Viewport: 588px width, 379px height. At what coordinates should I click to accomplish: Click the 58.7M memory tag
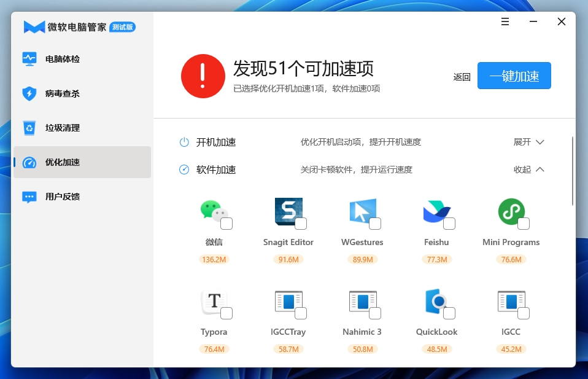(x=288, y=350)
